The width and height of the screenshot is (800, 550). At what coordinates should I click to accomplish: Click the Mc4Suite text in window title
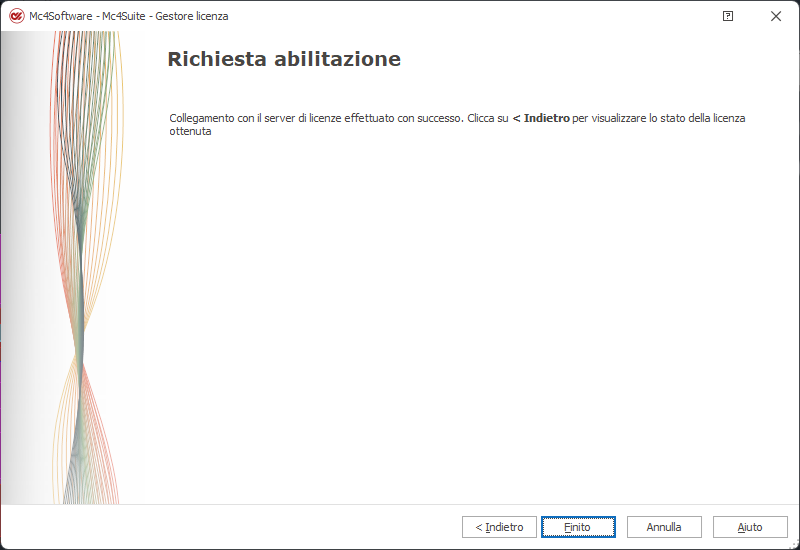tap(124, 16)
